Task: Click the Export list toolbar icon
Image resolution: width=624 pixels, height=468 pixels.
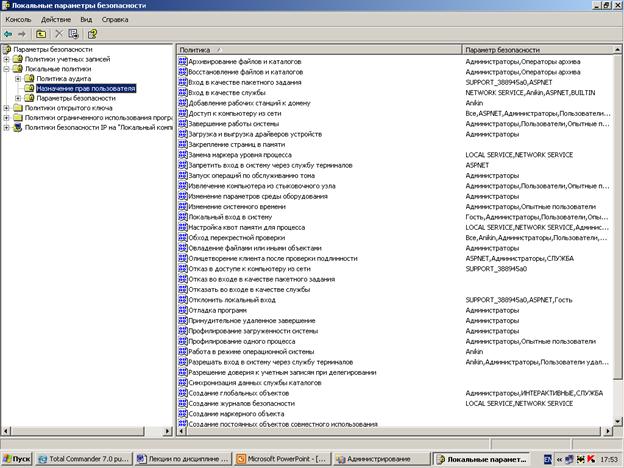Action: point(74,34)
